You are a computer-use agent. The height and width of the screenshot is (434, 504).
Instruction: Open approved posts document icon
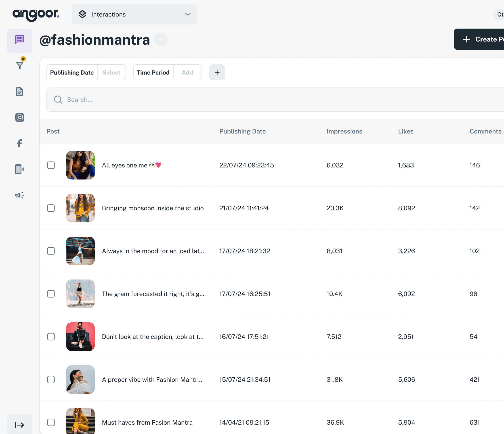point(19,92)
